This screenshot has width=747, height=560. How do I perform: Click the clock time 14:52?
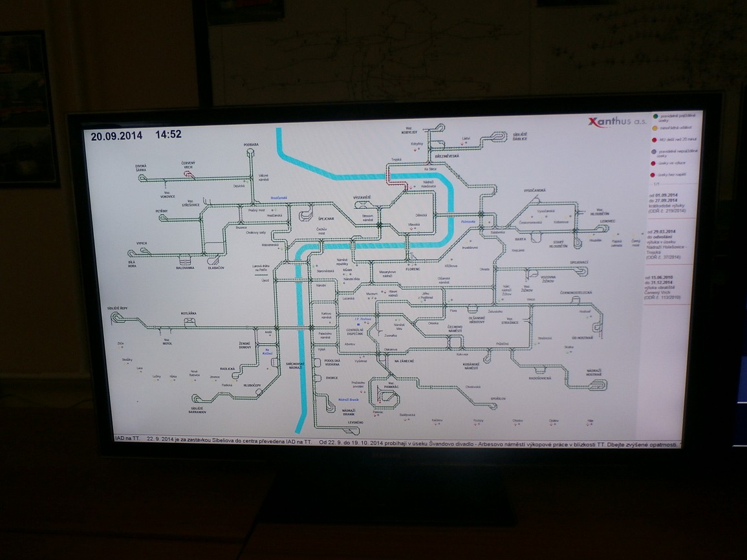[168, 135]
